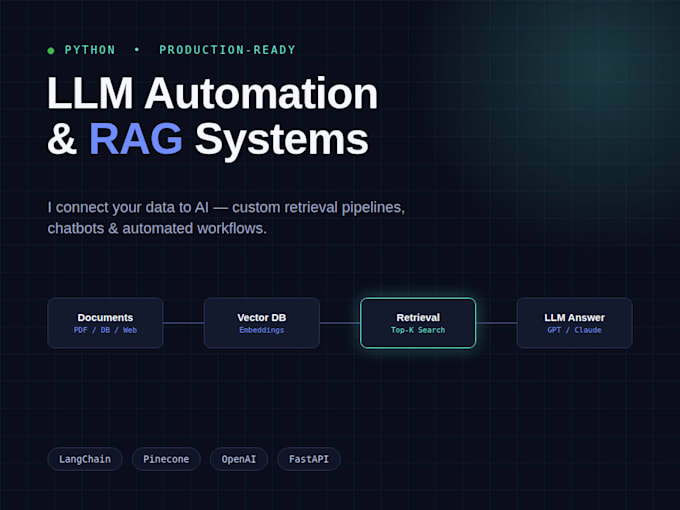Click the LLM Answer pipeline card
680x510 pixels.
coord(574,323)
